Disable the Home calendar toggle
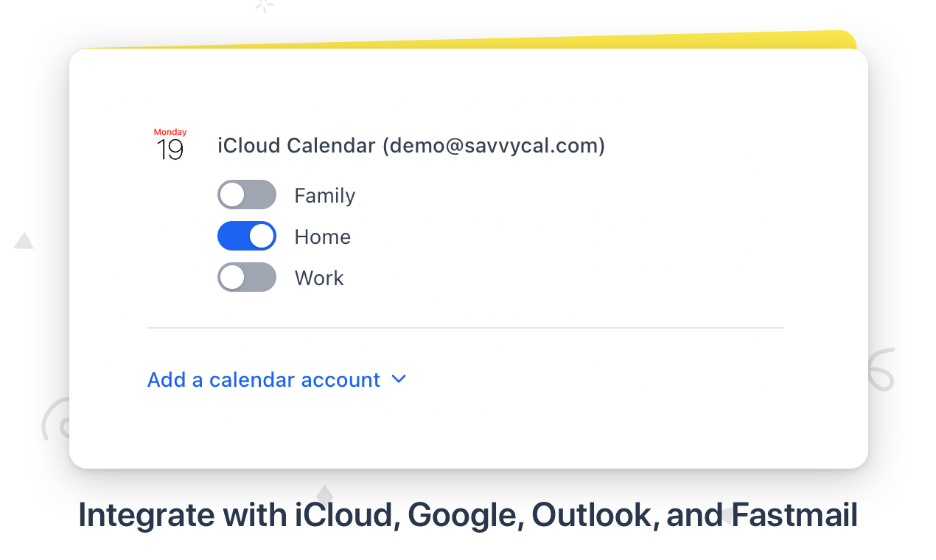 (246, 237)
